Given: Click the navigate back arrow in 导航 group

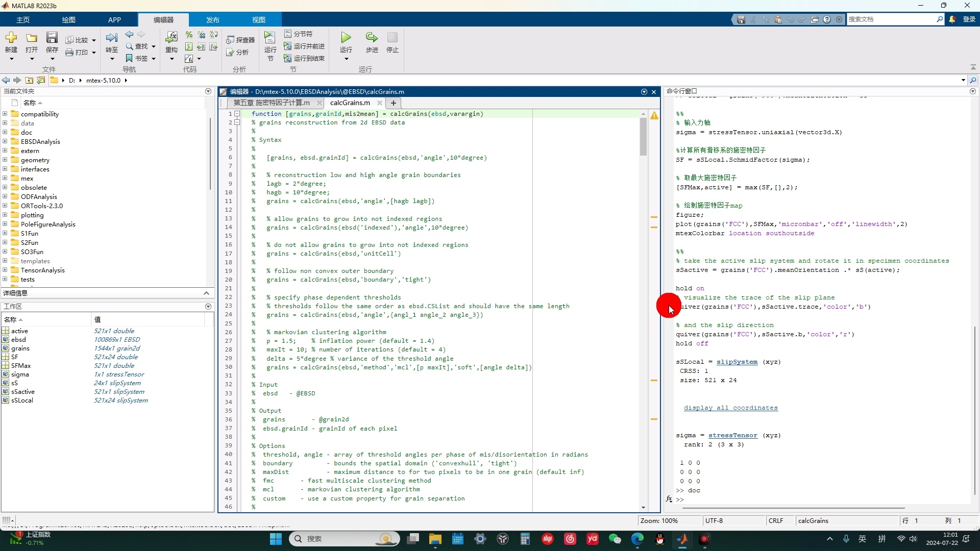Looking at the screenshot, I should 129,34.
